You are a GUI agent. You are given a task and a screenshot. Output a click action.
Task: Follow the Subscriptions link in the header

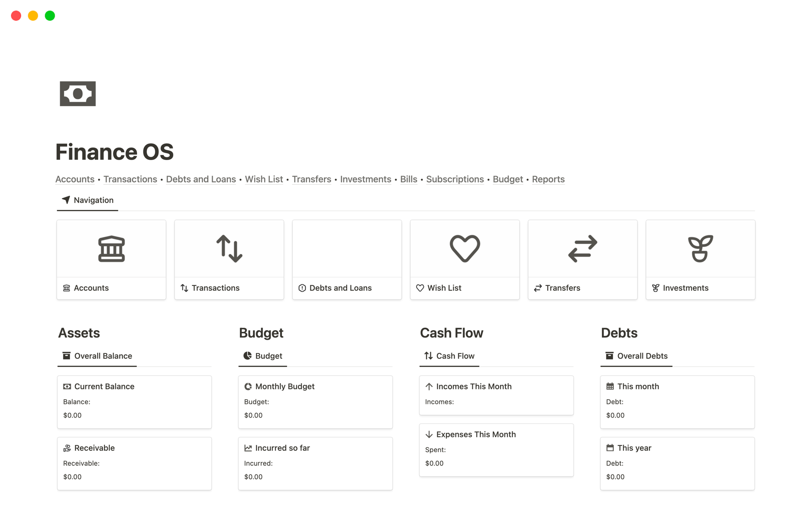455,179
